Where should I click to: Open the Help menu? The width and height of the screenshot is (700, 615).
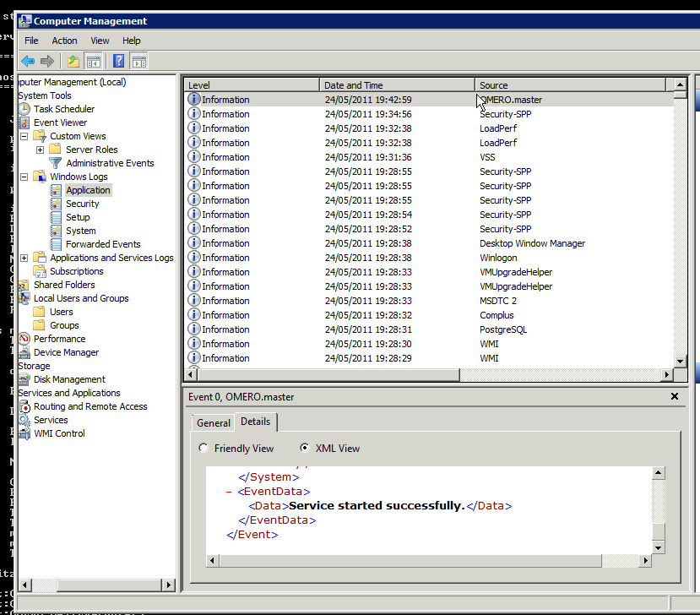(x=131, y=41)
